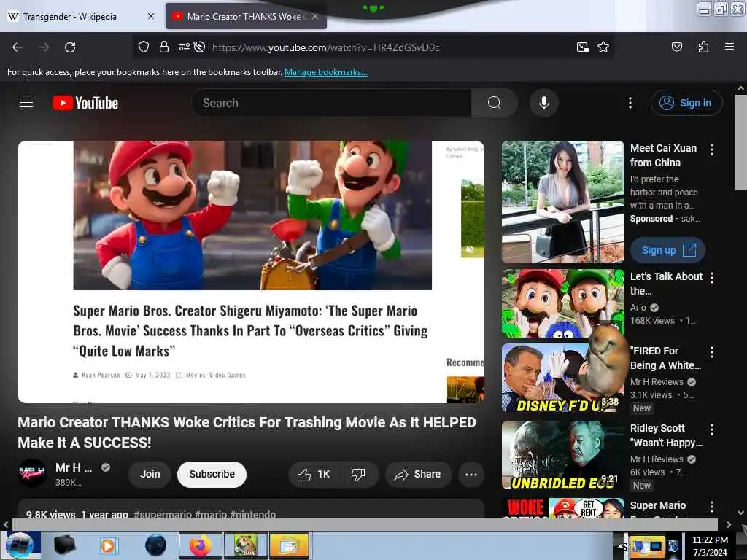
Task: Open options for Let's Talk About video
Action: pos(712,278)
